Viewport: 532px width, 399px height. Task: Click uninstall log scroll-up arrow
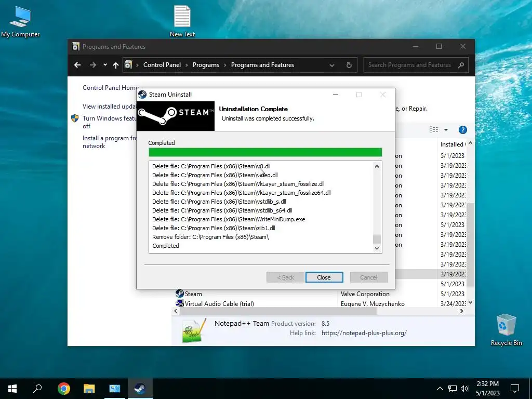377,166
